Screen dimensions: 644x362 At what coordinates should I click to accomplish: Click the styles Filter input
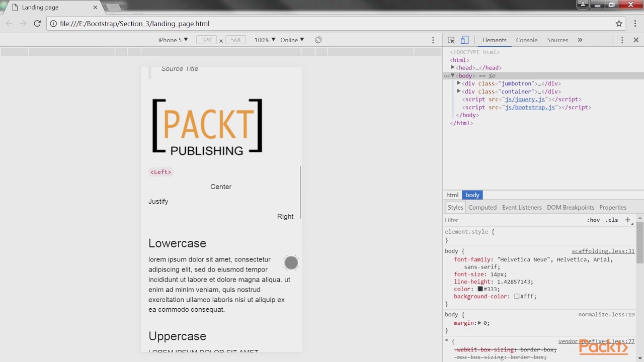tap(513, 220)
